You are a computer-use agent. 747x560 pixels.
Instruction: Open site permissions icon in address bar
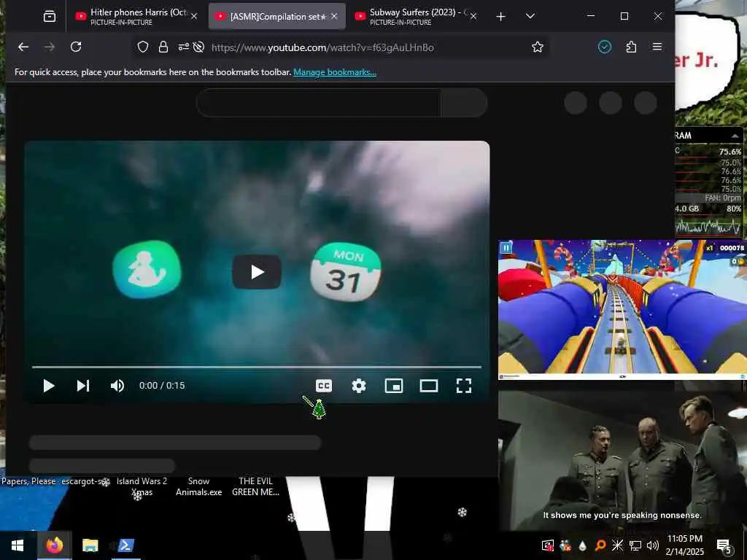183,47
